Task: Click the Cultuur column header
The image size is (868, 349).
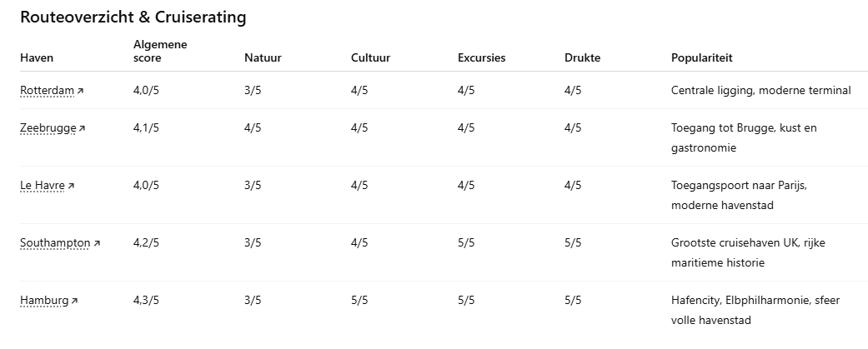Action: [370, 58]
